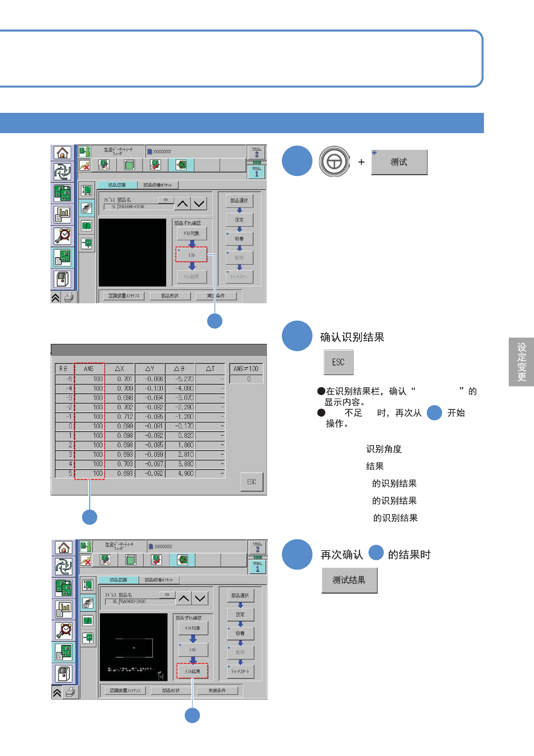The height and width of the screenshot is (756, 534).
Task: Click テスト button in top screen (7GA16H0-0190)
Action: [192, 255]
